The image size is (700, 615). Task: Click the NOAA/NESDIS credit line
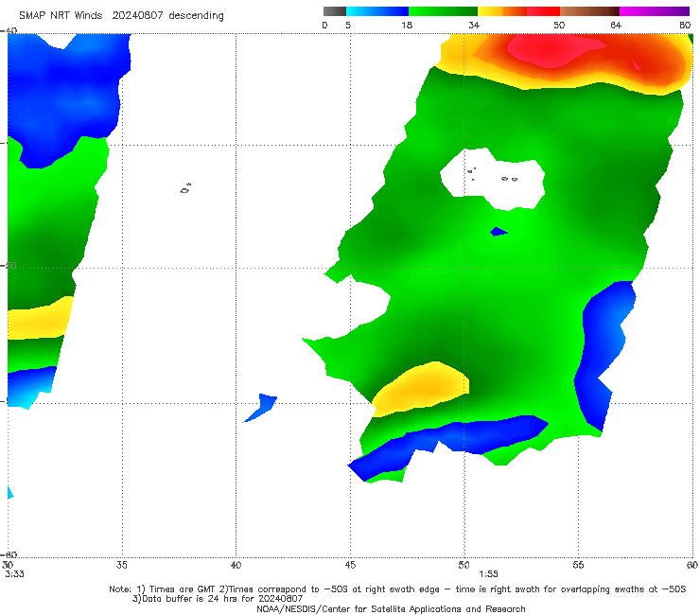click(391, 608)
